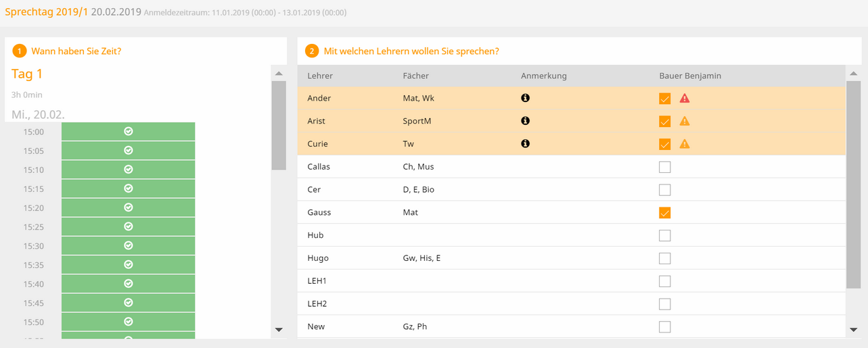Click the 'Mi., 20.02.' date label
This screenshot has width=868, height=348.
tap(38, 115)
